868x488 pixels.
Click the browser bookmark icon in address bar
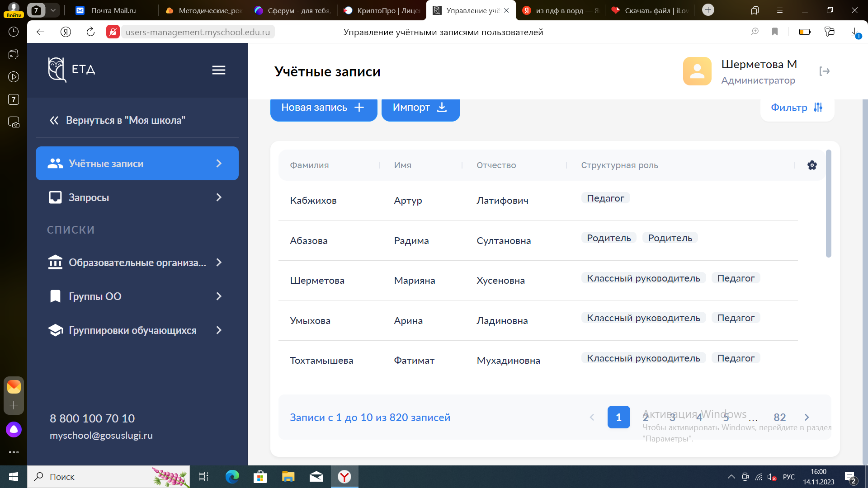pyautogui.click(x=775, y=32)
